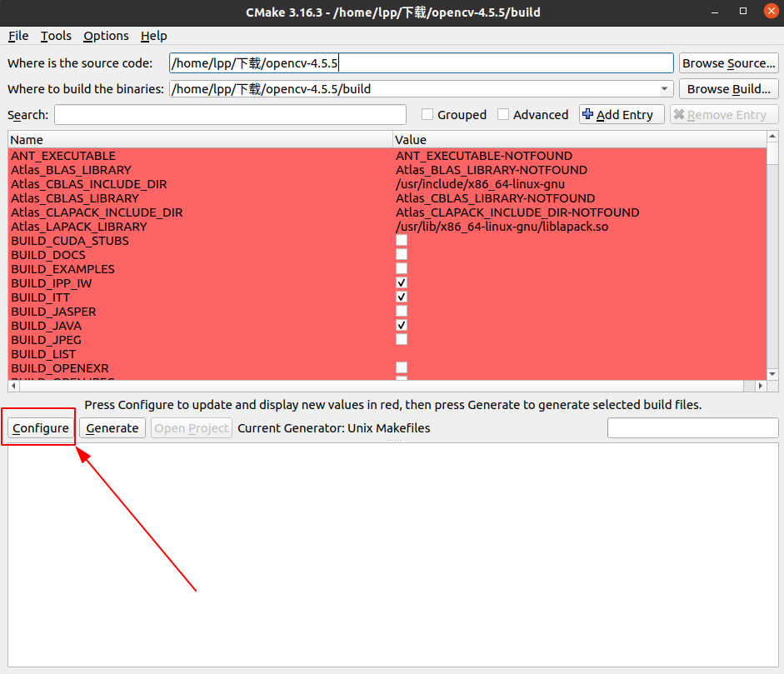Click the ANT_EXECUTABLE-NOTFOUND value
This screenshot has width=784, height=674.
coord(484,156)
